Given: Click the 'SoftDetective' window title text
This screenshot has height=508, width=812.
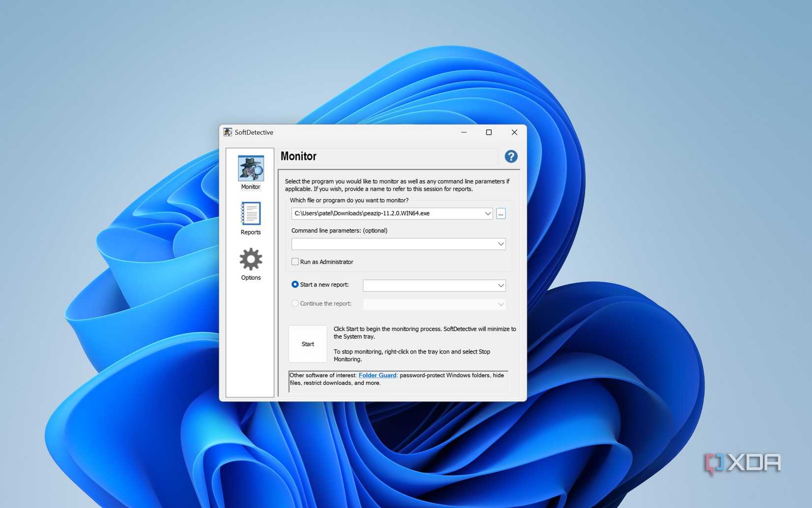Looking at the screenshot, I should (x=254, y=132).
